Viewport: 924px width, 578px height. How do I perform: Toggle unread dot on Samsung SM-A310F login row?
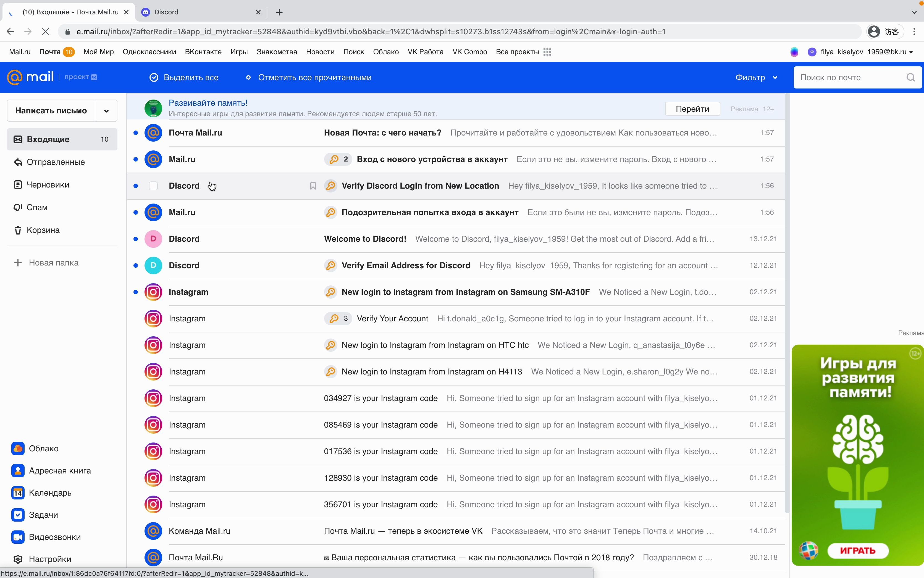[x=136, y=292]
